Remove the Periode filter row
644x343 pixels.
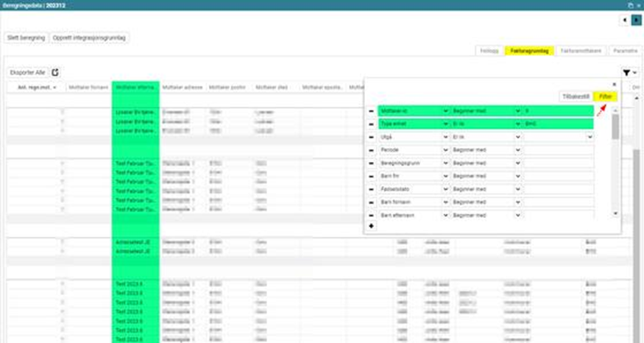(x=371, y=149)
